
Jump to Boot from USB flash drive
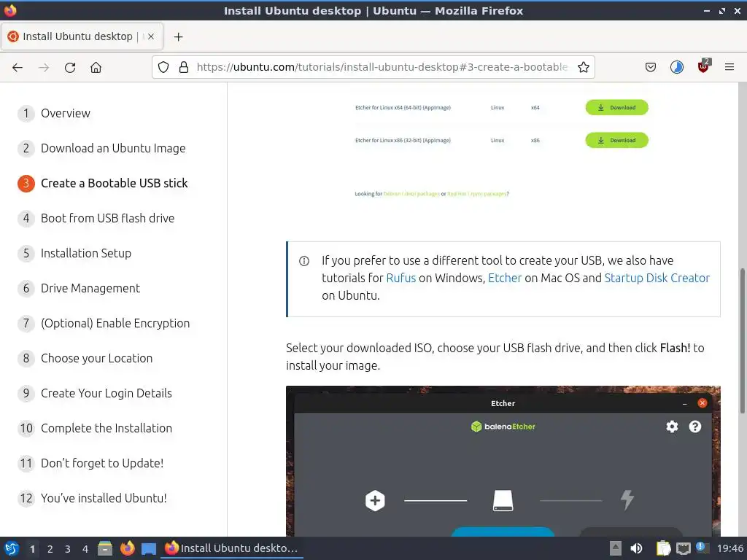click(107, 218)
